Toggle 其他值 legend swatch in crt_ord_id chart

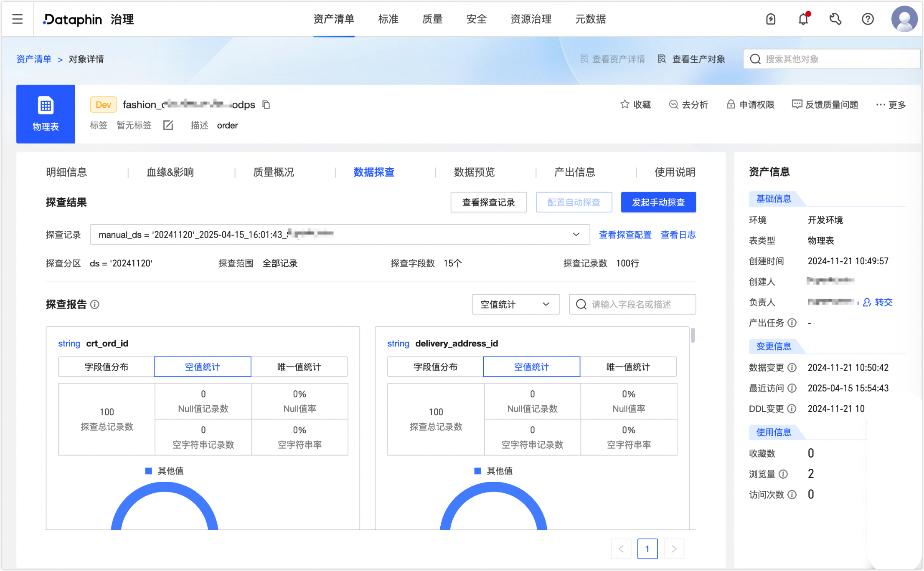(x=149, y=471)
